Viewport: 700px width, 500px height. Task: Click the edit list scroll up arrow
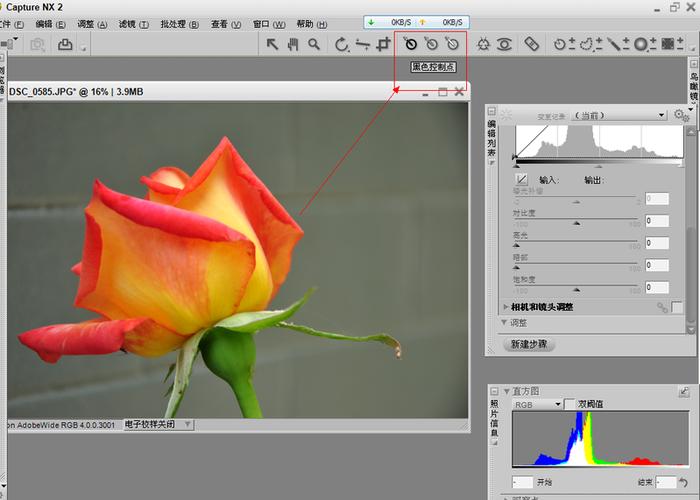pyautogui.click(x=691, y=131)
